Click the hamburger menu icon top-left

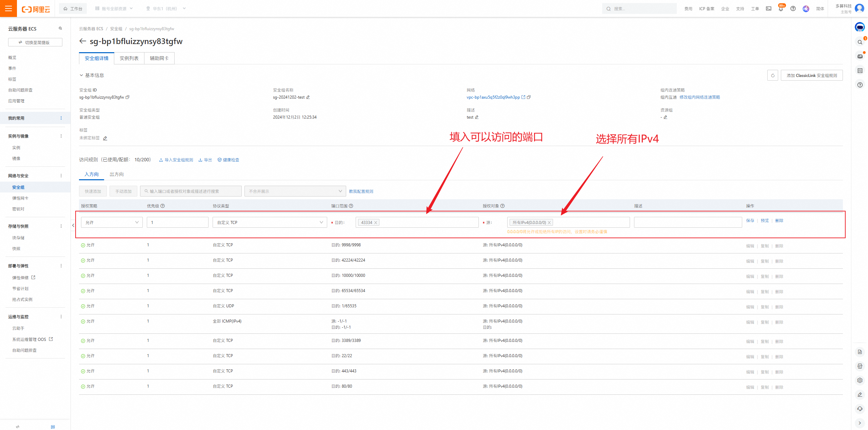click(8, 8)
